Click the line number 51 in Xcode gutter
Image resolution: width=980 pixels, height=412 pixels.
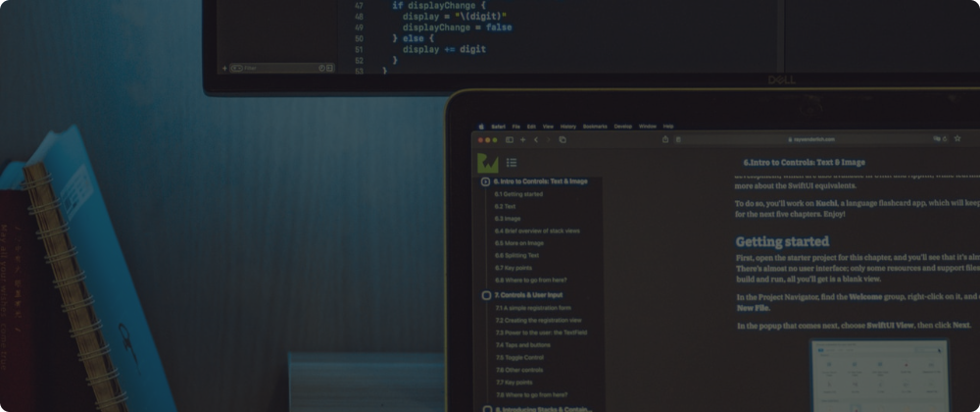coord(359,49)
